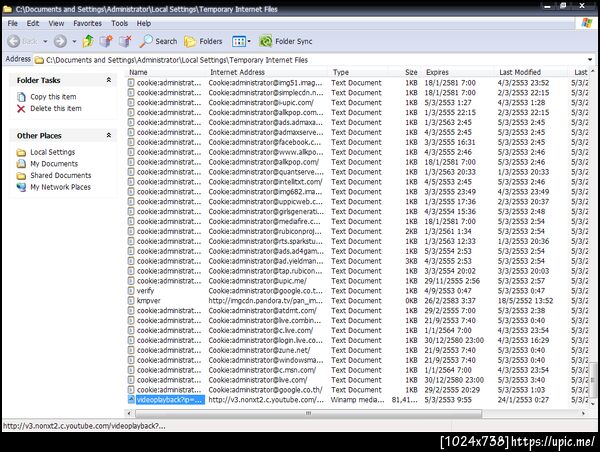The height and width of the screenshot is (452, 600).
Task: Click the My Network Places icon
Action: (x=21, y=187)
